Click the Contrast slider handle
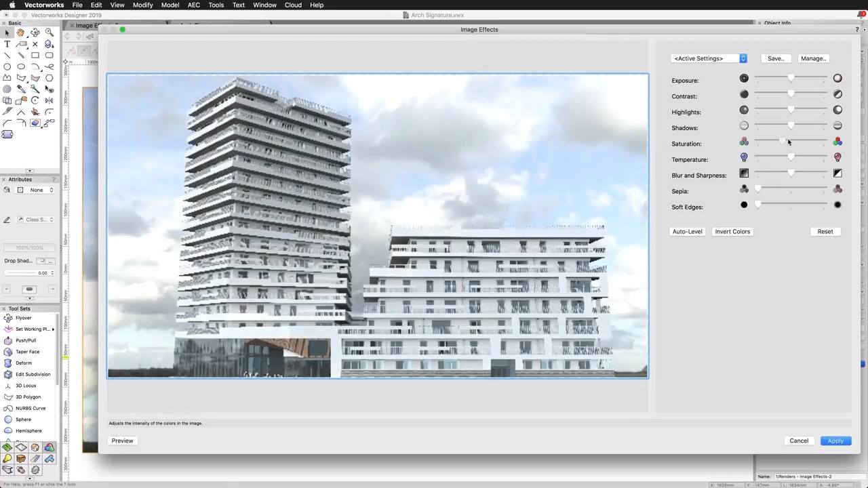This screenshot has height=488, width=868. pyautogui.click(x=791, y=94)
